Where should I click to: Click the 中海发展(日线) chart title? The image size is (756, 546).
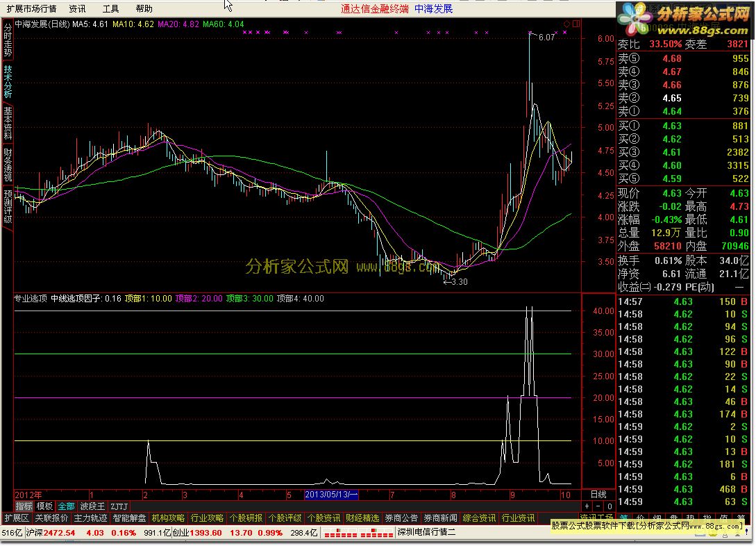point(42,24)
